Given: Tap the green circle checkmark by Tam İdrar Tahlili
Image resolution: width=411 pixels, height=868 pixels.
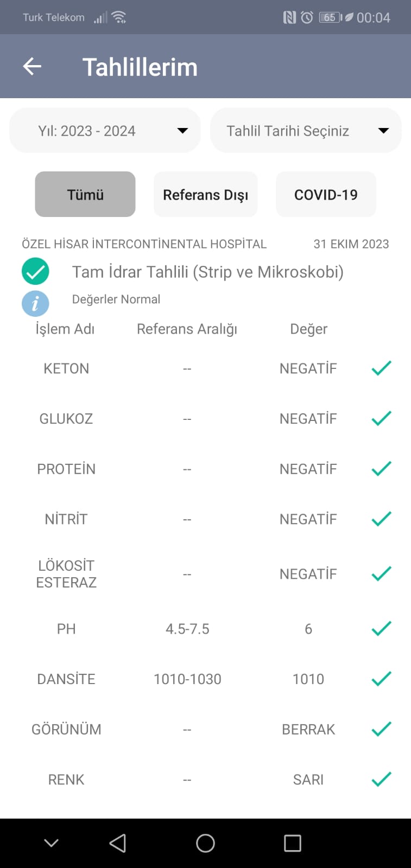Looking at the screenshot, I should pyautogui.click(x=35, y=271).
